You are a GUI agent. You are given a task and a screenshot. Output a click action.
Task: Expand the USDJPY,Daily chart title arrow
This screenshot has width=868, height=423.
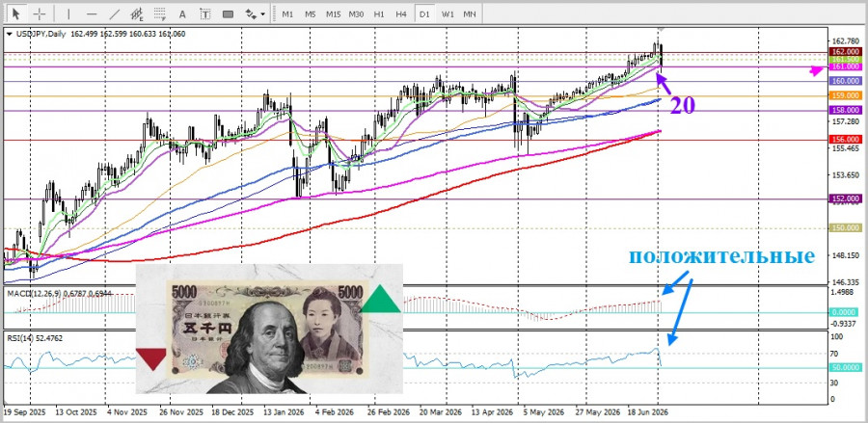pos(9,34)
